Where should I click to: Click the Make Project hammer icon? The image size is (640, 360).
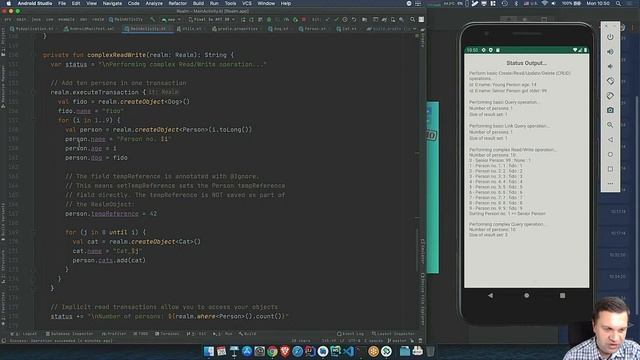pos(153,19)
